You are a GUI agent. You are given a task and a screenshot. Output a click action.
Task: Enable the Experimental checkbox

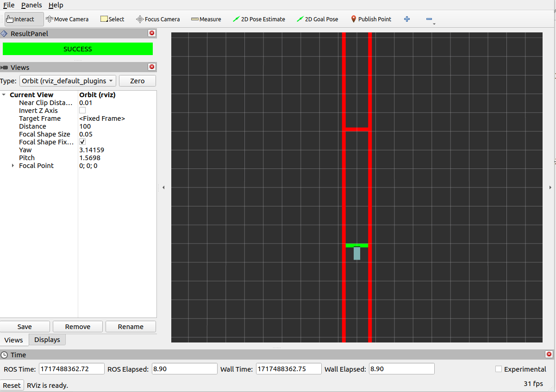(499, 369)
